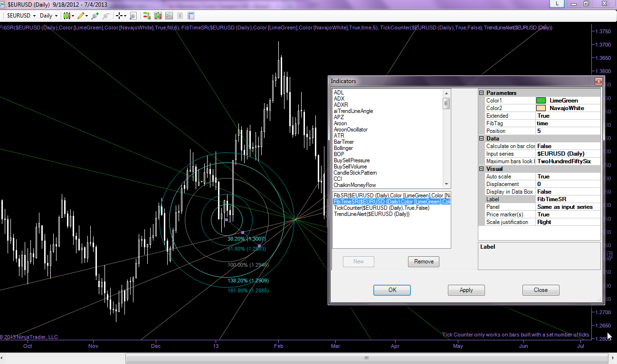Click the greyed New button
The height and width of the screenshot is (364, 617).
(359, 261)
